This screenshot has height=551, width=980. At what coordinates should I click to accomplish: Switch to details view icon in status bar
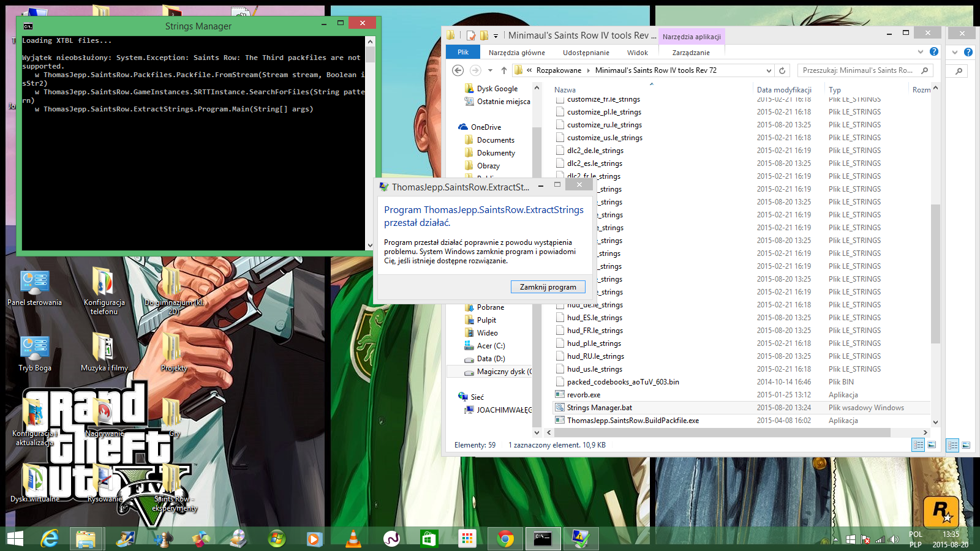tap(918, 445)
